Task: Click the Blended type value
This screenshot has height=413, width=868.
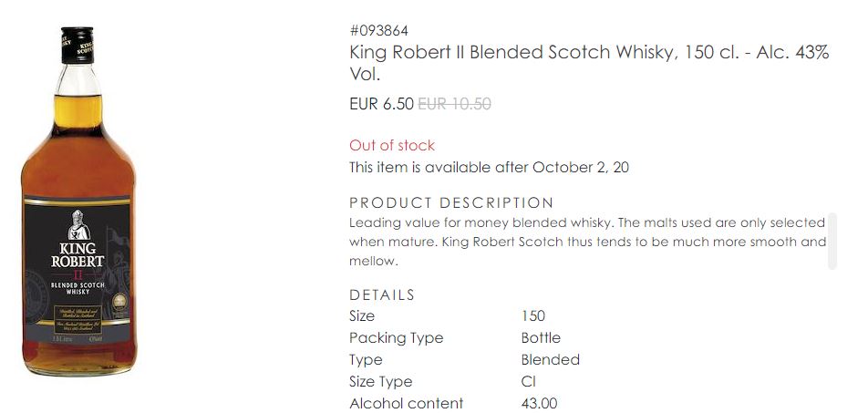Action: 551,360
